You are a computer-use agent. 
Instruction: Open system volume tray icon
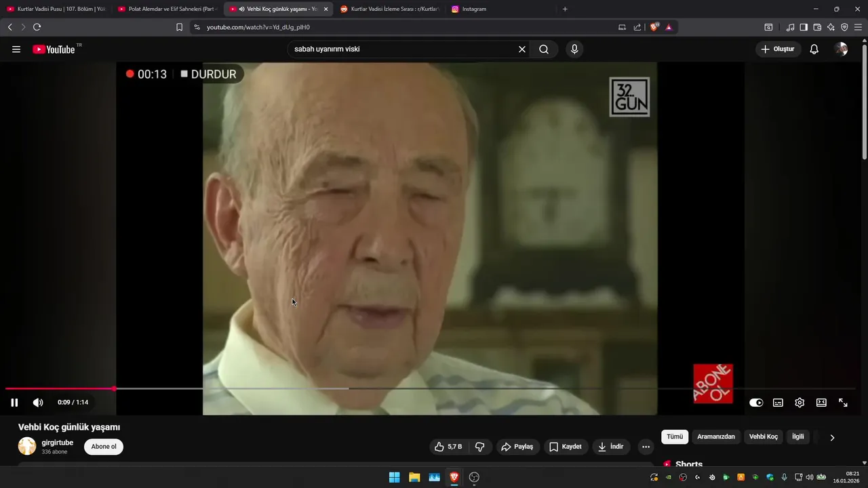[809, 477]
